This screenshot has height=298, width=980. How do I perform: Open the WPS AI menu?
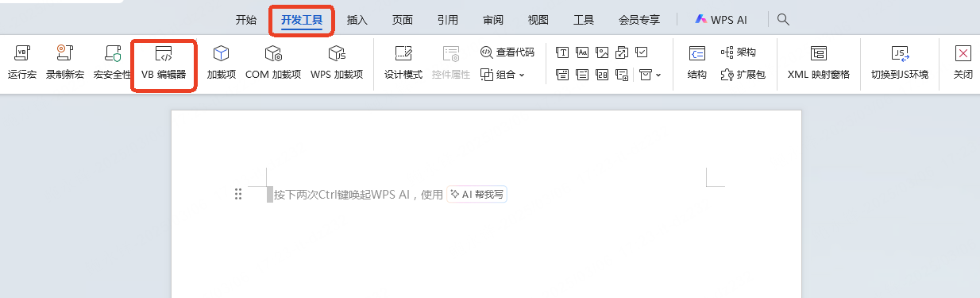click(x=721, y=20)
